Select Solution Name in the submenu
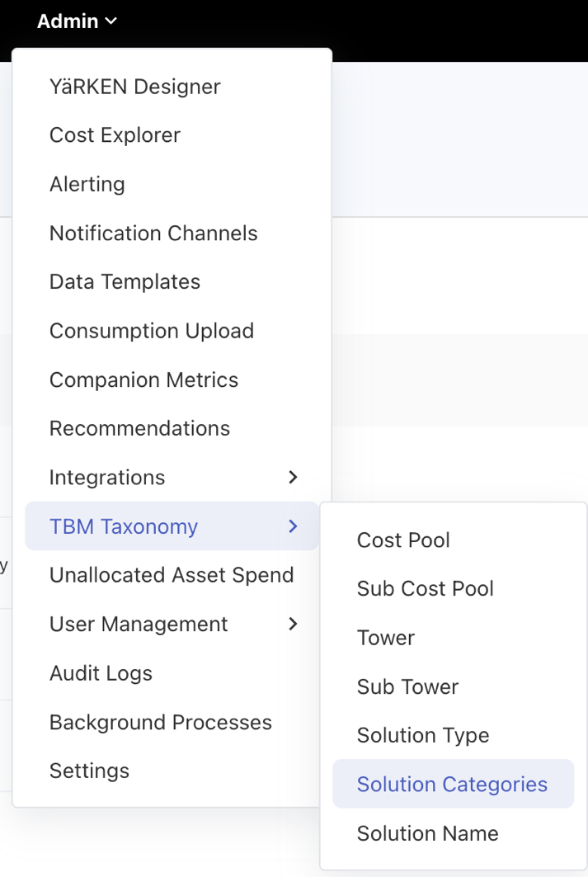Image resolution: width=588 pixels, height=877 pixels. (x=427, y=833)
